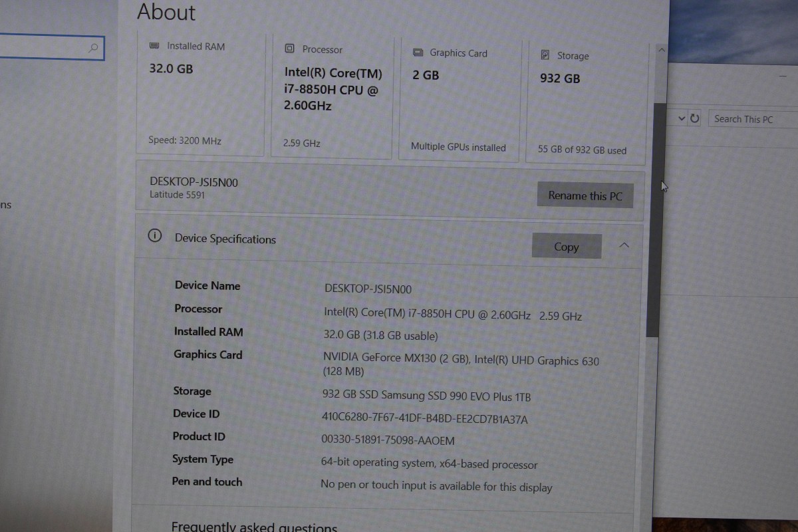Select the 32.0 GB (31.8 GB usable) value
798x532 pixels.
point(380,335)
